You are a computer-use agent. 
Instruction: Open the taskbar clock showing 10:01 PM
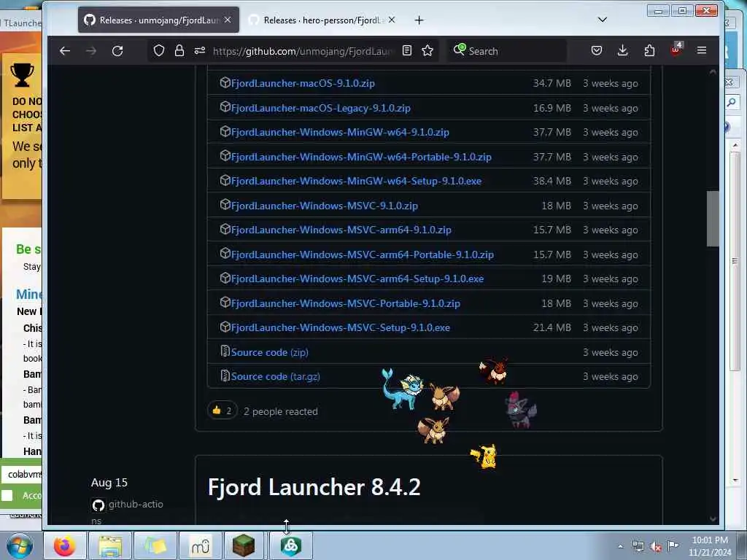point(710,546)
